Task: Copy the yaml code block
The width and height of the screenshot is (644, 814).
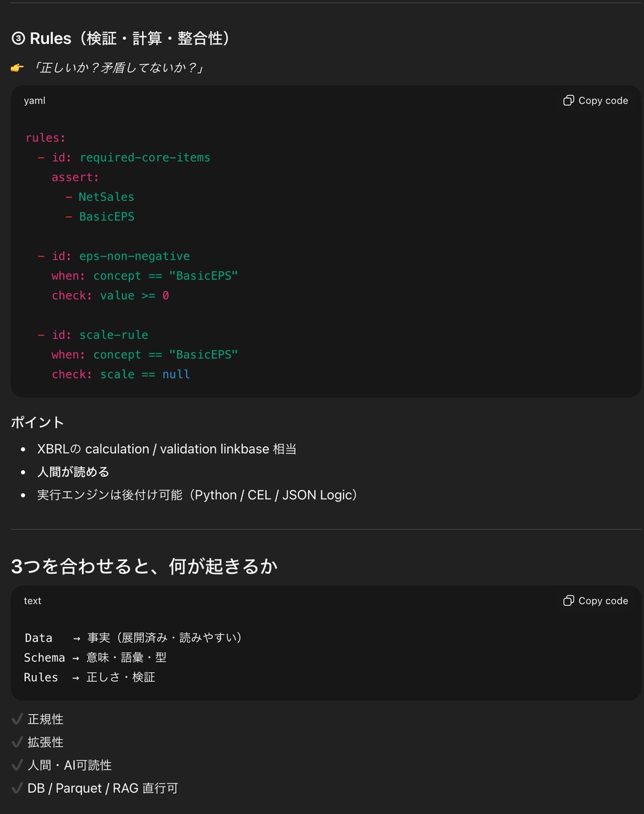Action: click(x=595, y=100)
